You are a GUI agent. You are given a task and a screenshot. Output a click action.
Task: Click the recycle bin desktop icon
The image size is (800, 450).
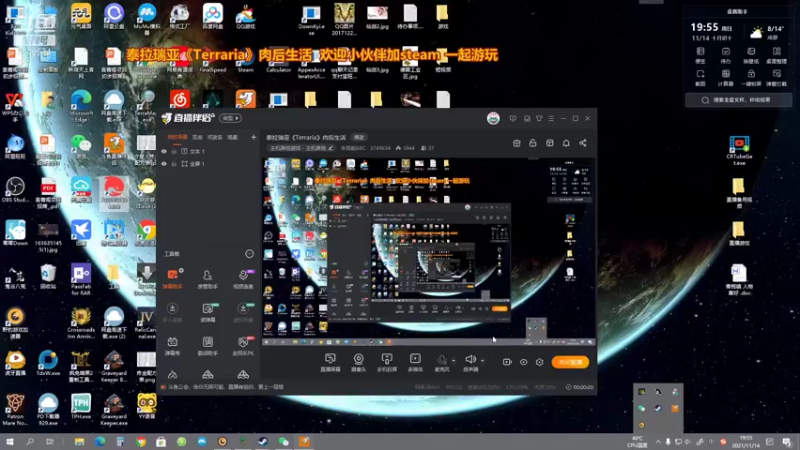[x=47, y=277]
